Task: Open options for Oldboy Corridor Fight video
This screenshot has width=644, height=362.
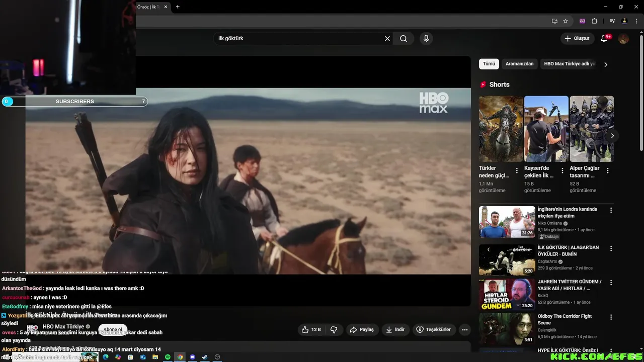Action: point(611,317)
